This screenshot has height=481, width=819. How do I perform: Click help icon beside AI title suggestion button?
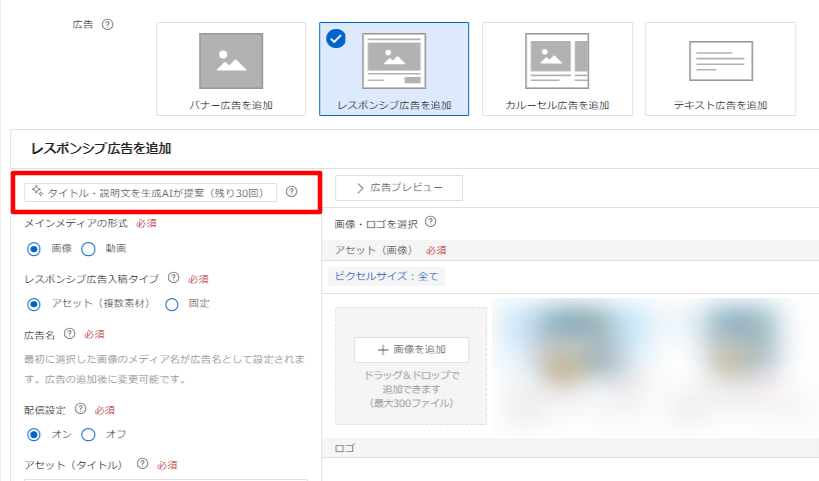click(x=292, y=191)
